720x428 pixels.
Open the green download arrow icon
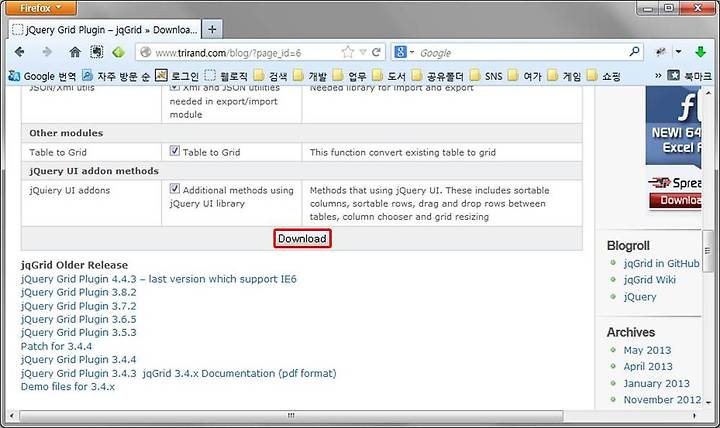pyautogui.click(x=700, y=52)
